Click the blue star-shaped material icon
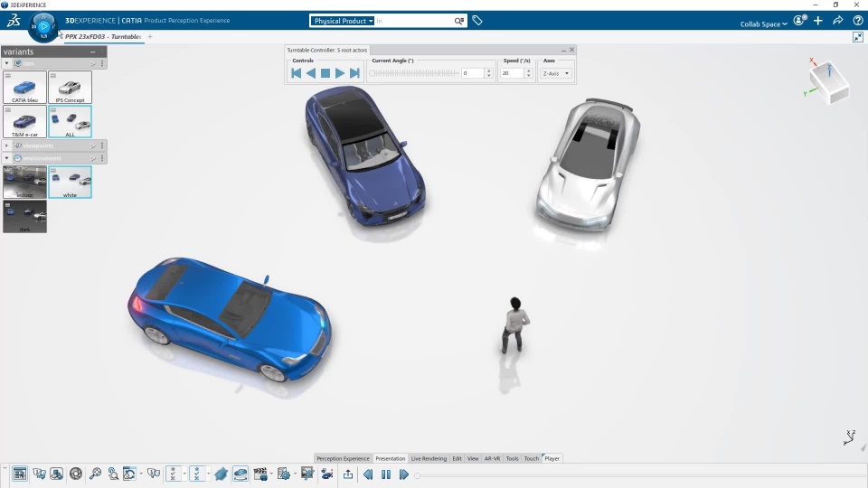The width and height of the screenshot is (868, 488). click(221, 474)
